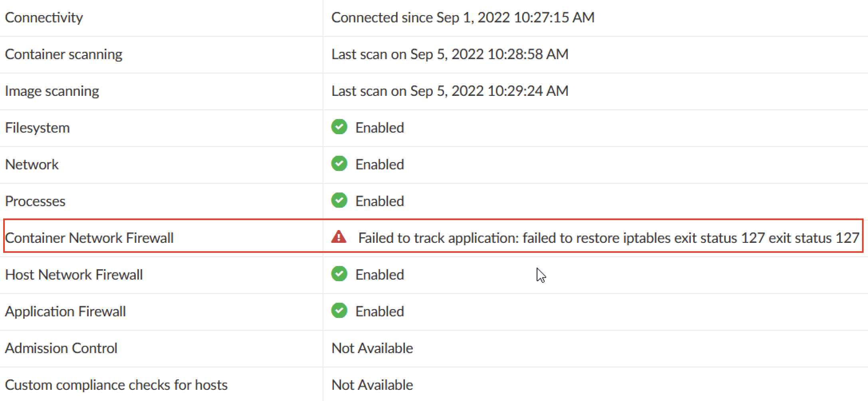Click the green check icon beside Filesystem

click(339, 127)
